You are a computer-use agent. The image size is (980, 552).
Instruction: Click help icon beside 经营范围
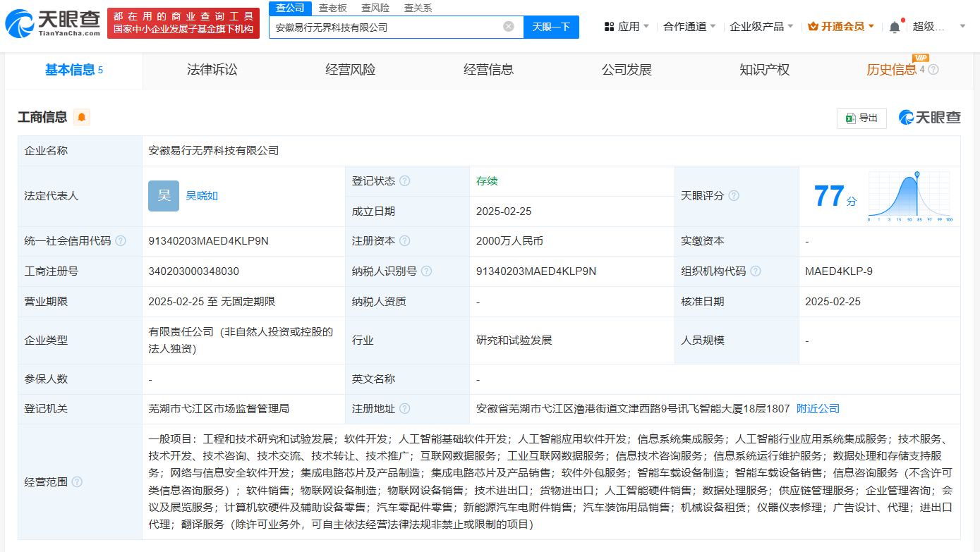(x=77, y=482)
